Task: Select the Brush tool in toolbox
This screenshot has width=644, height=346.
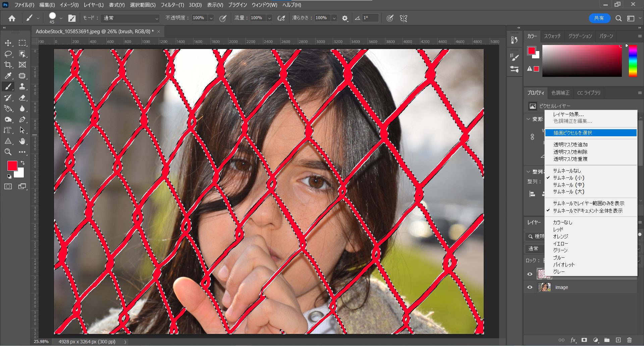Action: [x=8, y=87]
